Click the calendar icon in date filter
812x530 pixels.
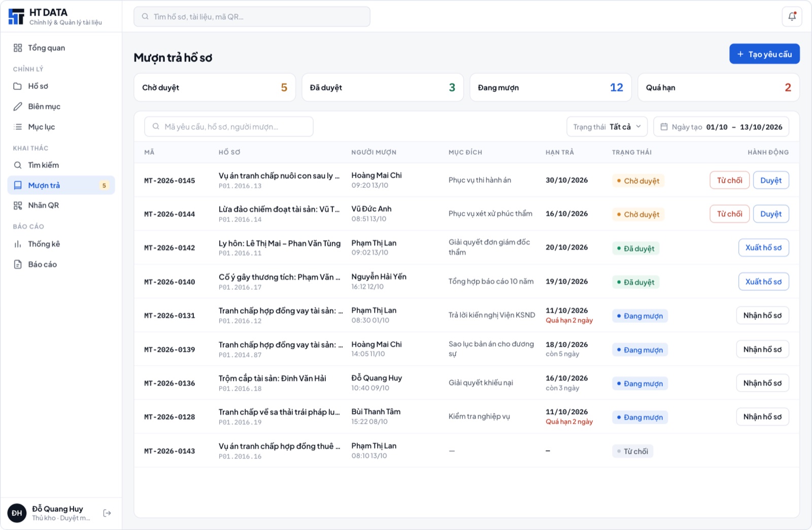(664, 127)
